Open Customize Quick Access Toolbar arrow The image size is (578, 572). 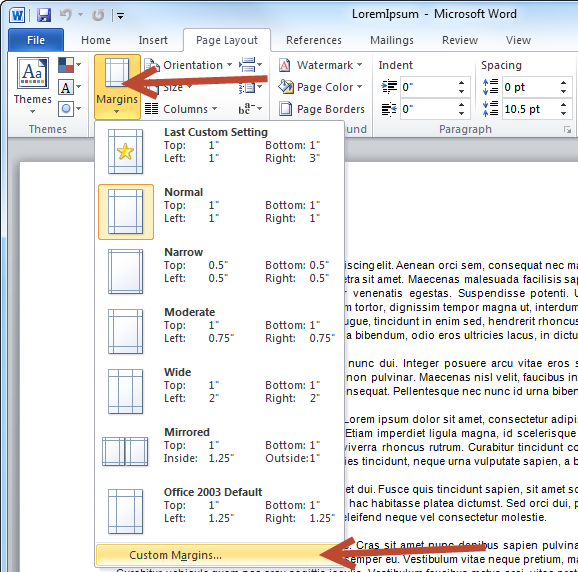click(x=120, y=15)
